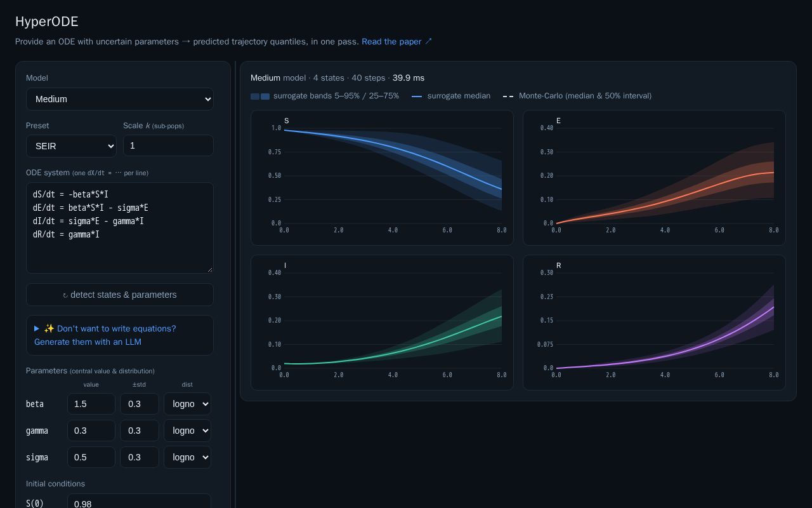The height and width of the screenshot is (508, 812).
Task: Open the gamma distribution dropdown
Action: coord(187,431)
